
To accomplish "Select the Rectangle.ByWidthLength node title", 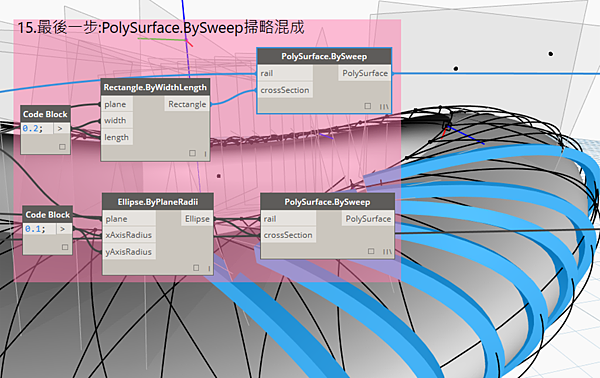I will (155, 88).
